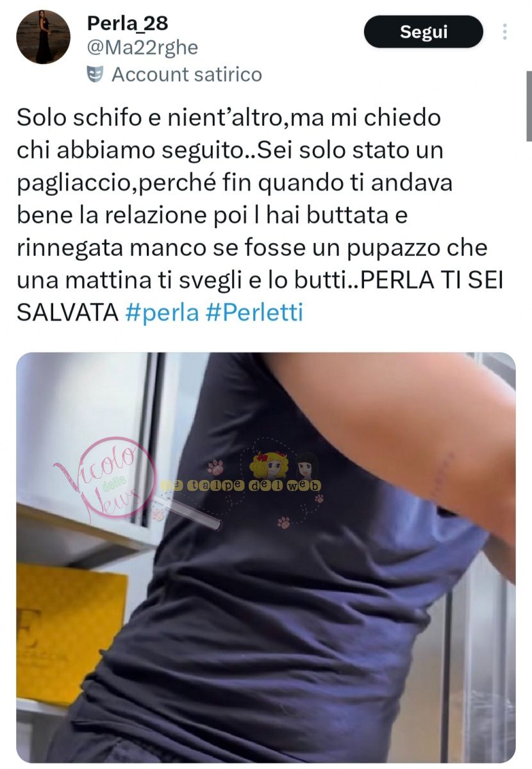
Task: Follow the account with Segui button
Action: click(424, 31)
